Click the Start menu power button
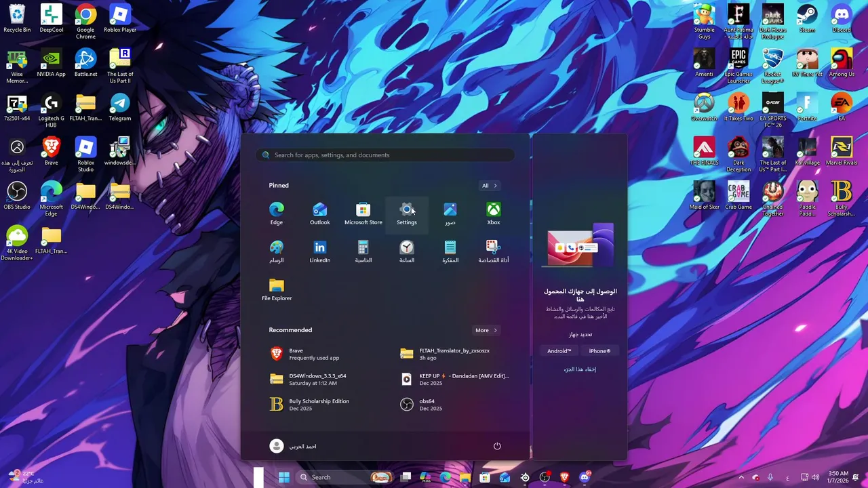The width and height of the screenshot is (868, 488). coord(497,446)
